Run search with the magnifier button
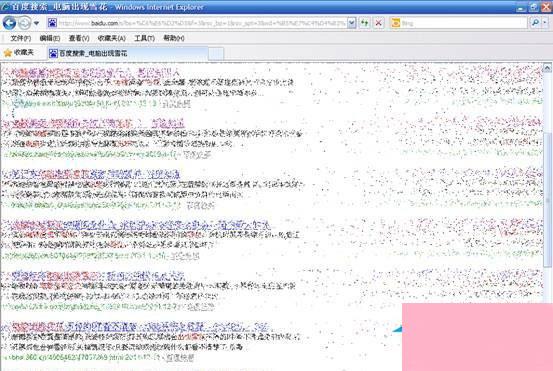This screenshot has height=371, width=553. point(535,23)
